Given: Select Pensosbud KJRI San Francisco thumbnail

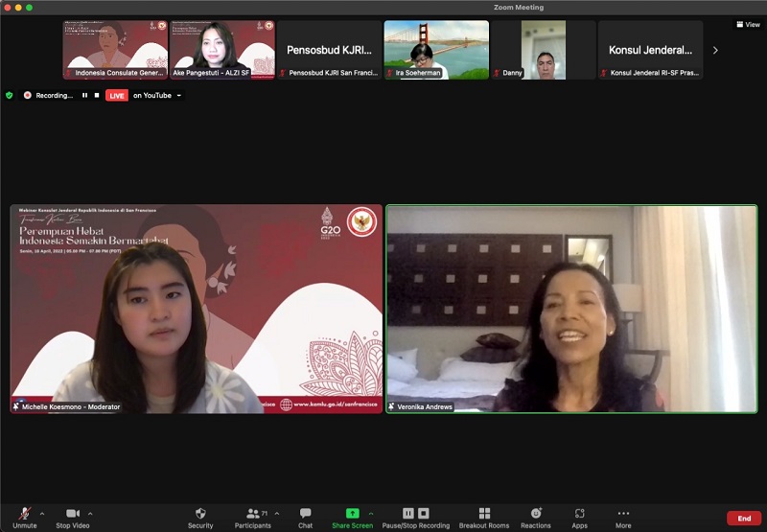Looking at the screenshot, I should [x=329, y=50].
